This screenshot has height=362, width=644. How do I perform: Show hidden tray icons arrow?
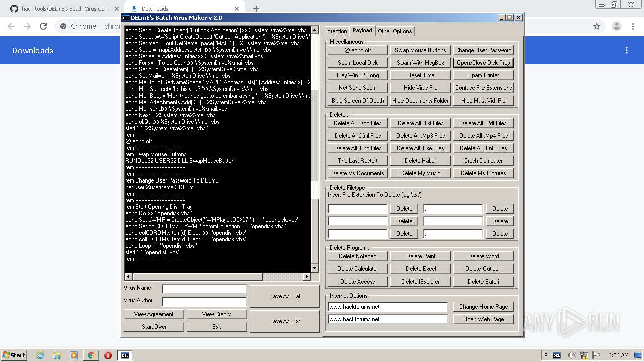coord(546,355)
